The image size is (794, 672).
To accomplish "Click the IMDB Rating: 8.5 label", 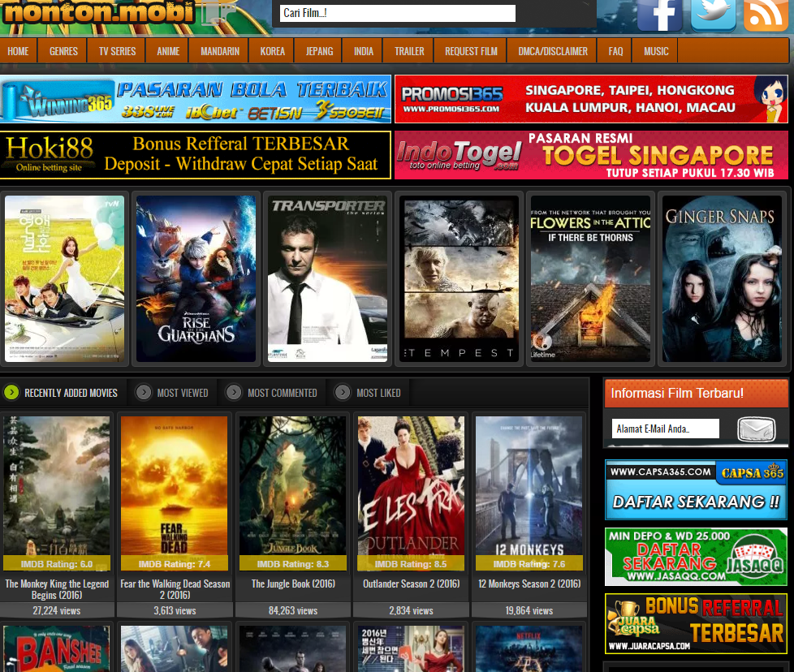I will click(411, 564).
